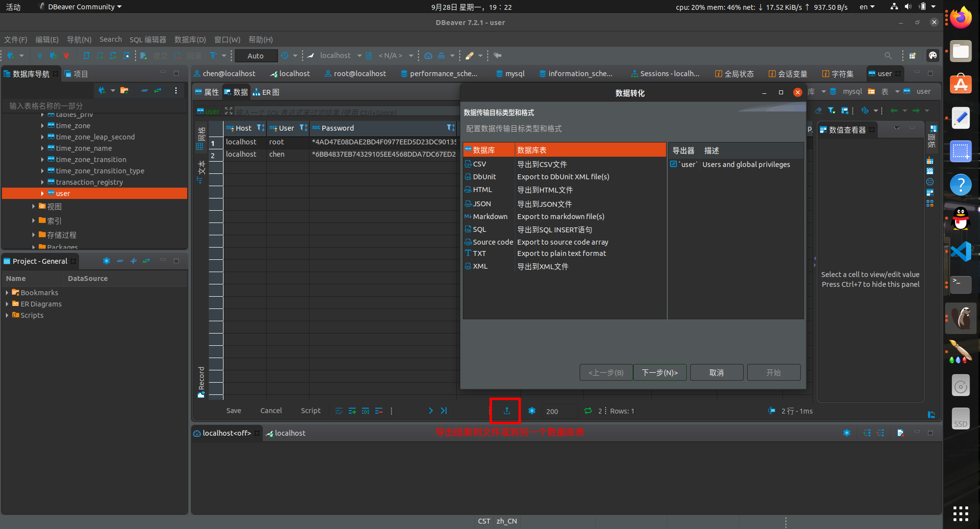The height and width of the screenshot is (529, 980).
Task: Select the SQL INSERT export row
Action: (564, 229)
